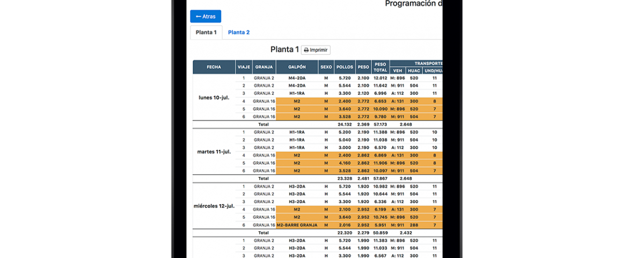This screenshot has height=258, width=644.
Task: Click the GRANJA column header
Action: (264, 67)
